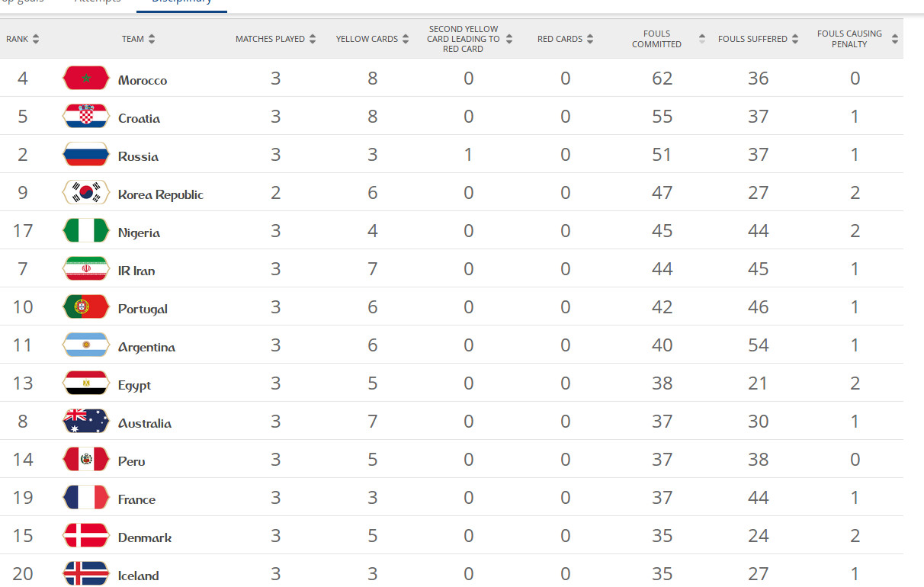The image size is (924, 587).
Task: Click the Korea Republic flag
Action: click(x=85, y=193)
